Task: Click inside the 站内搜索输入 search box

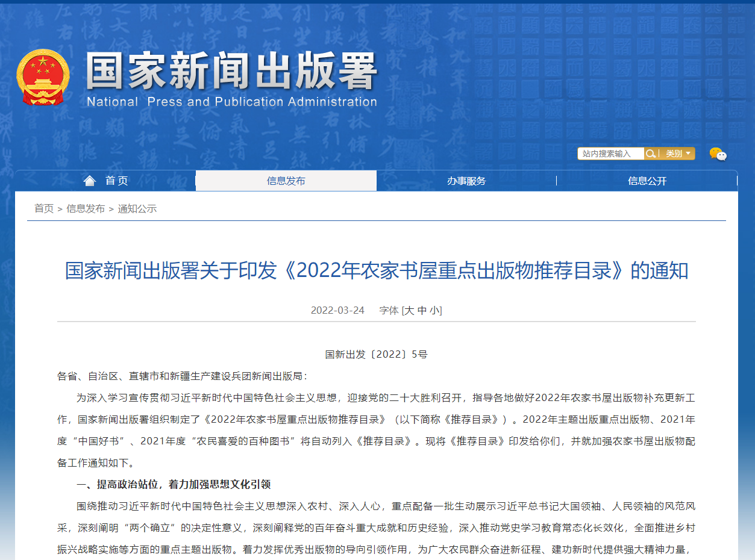Action: click(x=609, y=153)
